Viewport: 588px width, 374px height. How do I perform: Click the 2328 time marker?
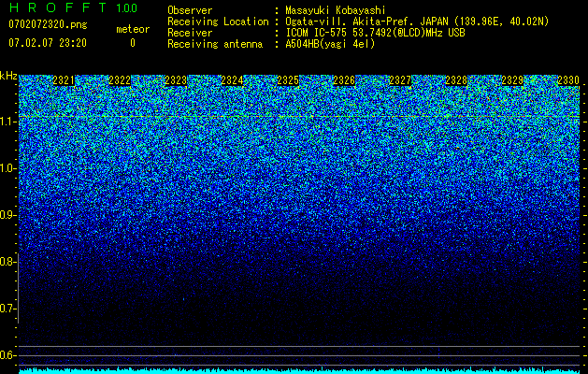click(456, 80)
